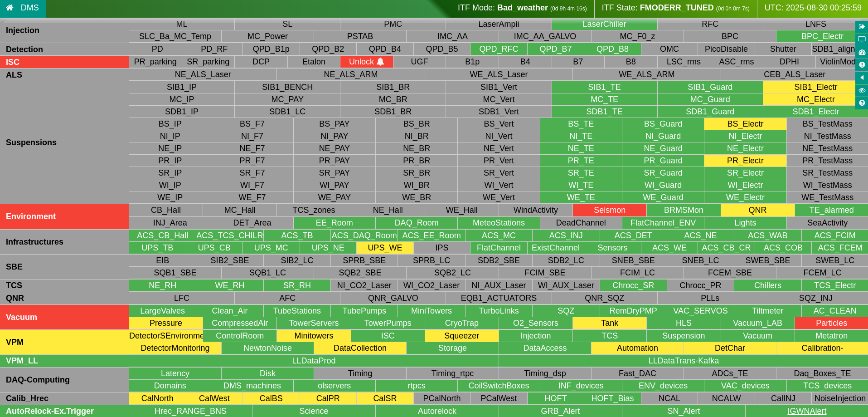The image size is (868, 417).
Task: Select the ISC category row header
Action: coord(64,62)
